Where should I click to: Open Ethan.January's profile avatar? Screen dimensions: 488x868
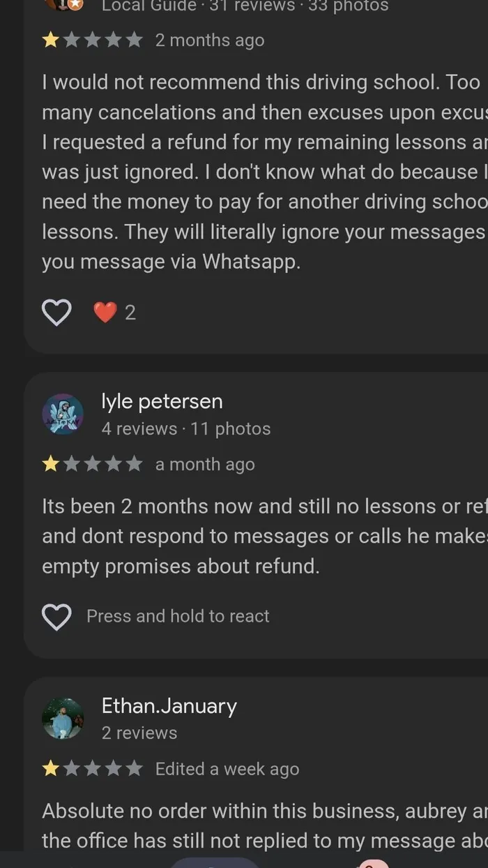click(63, 719)
